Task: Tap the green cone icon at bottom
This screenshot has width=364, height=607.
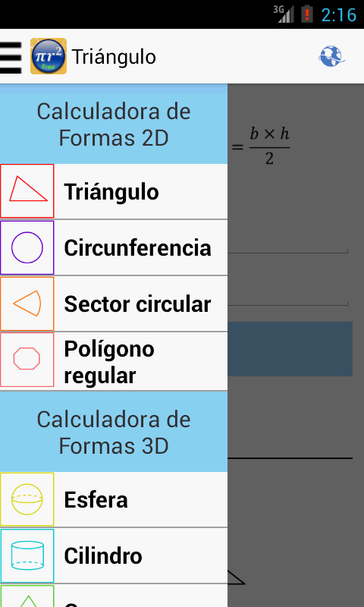Action: click(x=27, y=596)
